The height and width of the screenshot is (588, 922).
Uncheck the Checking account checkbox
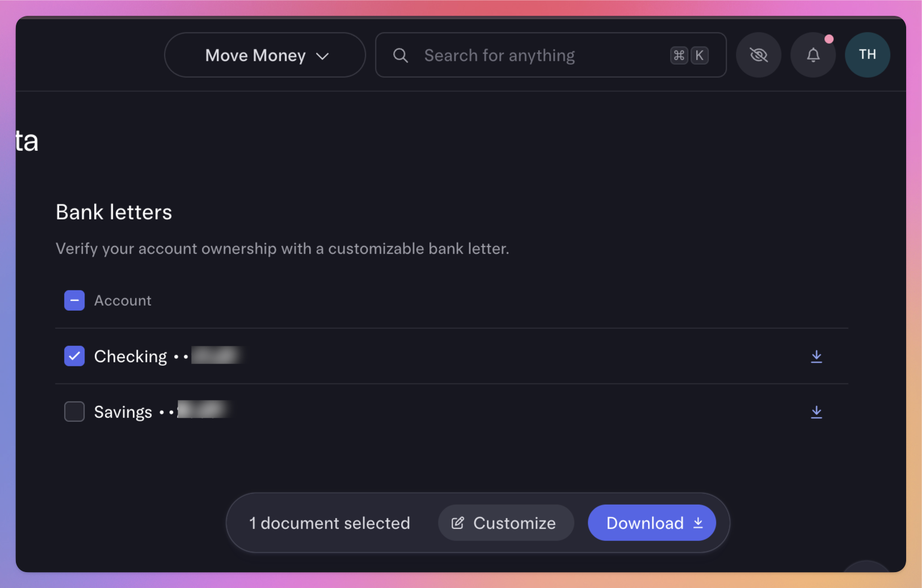pos(74,356)
